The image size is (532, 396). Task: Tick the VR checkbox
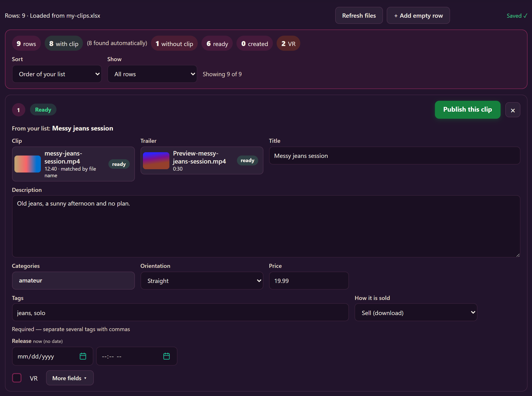point(17,378)
